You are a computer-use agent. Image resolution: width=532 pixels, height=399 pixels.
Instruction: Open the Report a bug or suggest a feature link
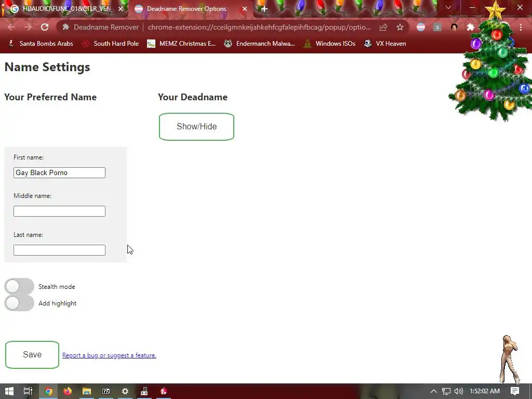point(109,355)
